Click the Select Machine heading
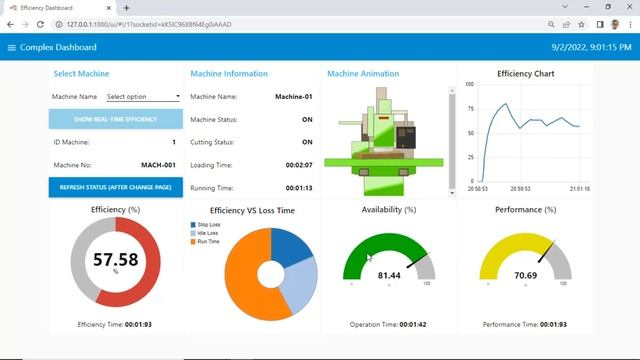 click(81, 74)
